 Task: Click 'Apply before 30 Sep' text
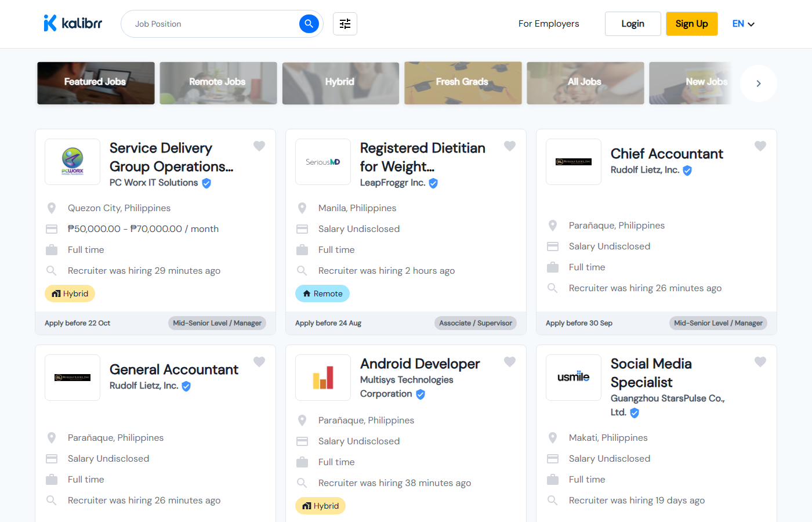tap(579, 323)
